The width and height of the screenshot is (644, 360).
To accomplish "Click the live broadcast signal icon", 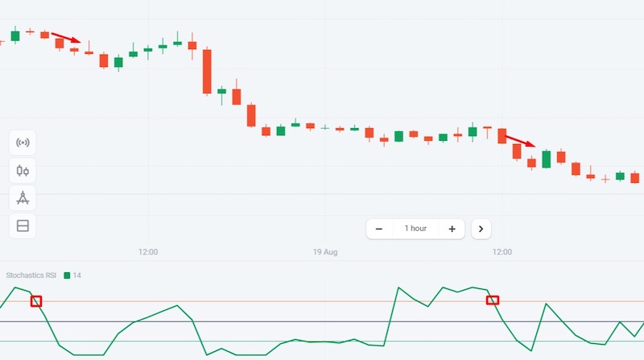I will (x=23, y=143).
